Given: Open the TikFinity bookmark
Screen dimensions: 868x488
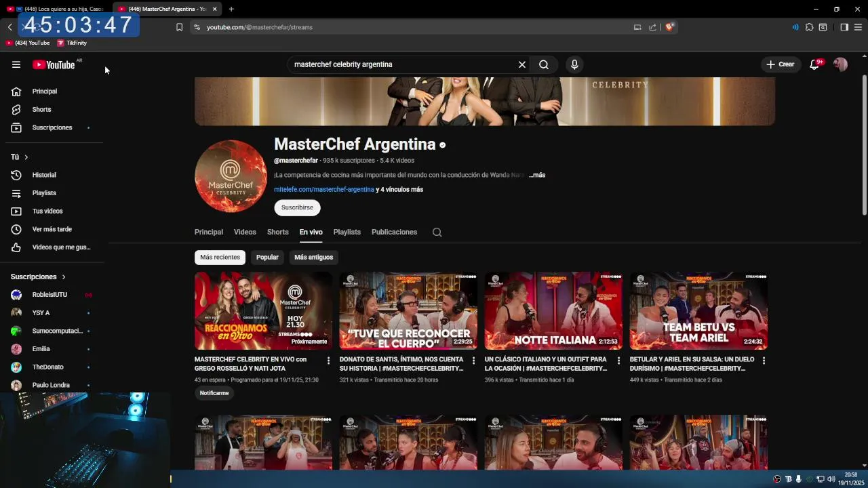Looking at the screenshot, I should click(x=72, y=43).
